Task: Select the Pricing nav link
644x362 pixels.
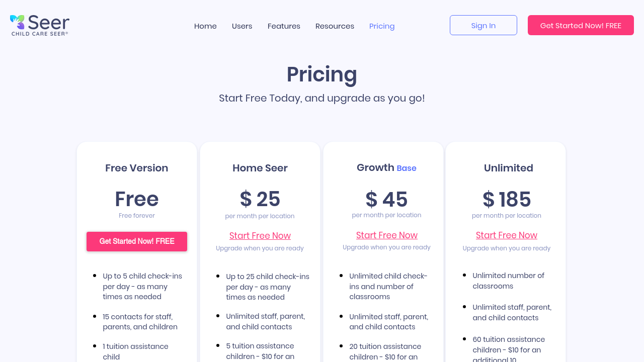Action: (x=382, y=26)
